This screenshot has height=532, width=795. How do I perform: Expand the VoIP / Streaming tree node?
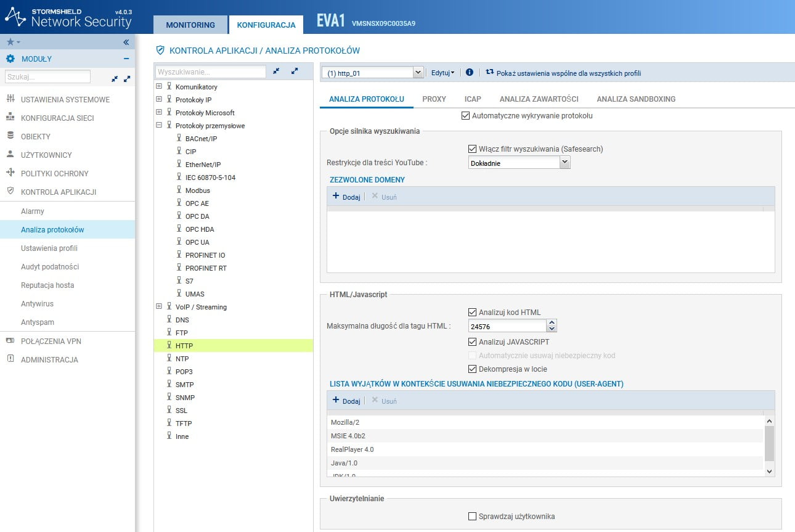[159, 307]
